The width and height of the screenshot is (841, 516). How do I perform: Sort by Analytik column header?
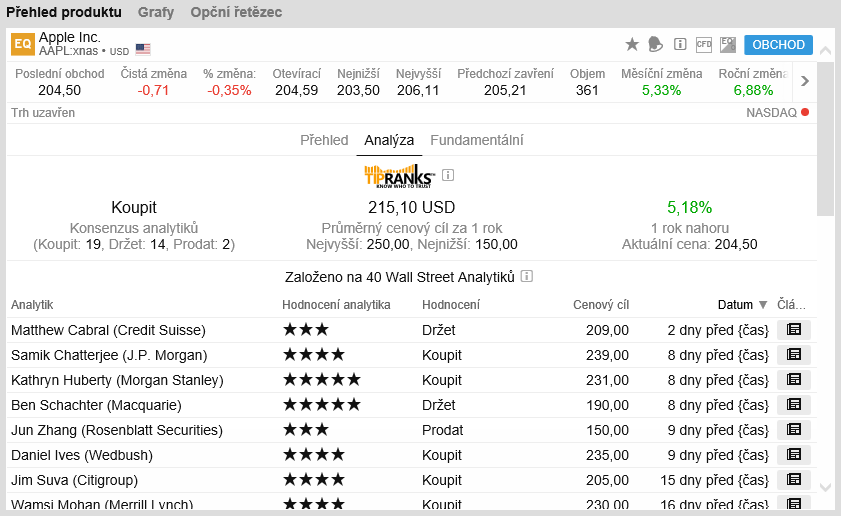tap(32, 305)
